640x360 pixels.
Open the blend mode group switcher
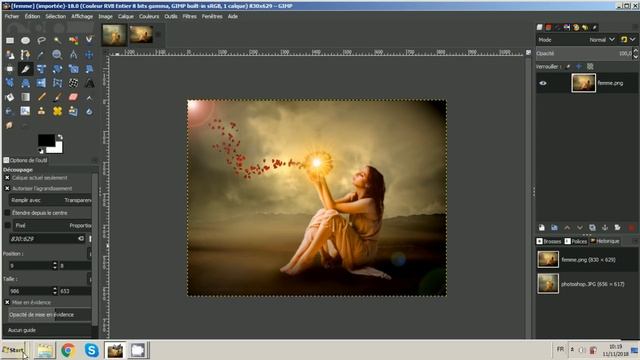[x=628, y=40]
